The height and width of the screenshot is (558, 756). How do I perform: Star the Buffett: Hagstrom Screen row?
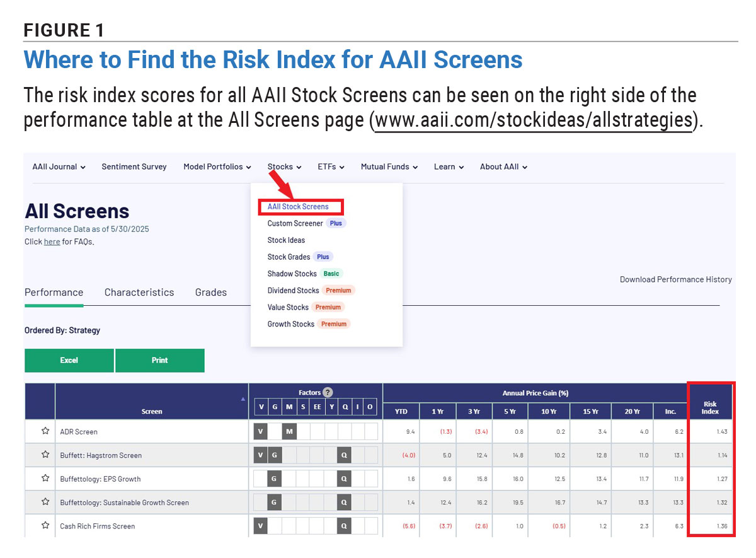(45, 455)
